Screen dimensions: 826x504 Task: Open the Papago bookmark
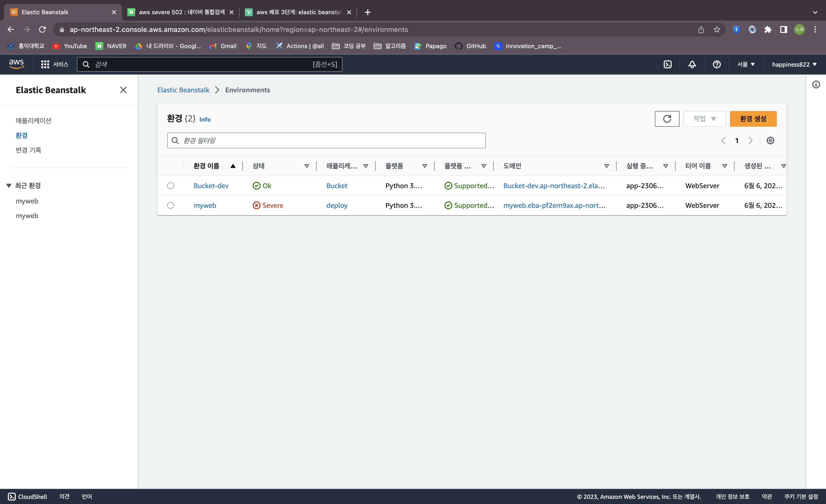(430, 46)
